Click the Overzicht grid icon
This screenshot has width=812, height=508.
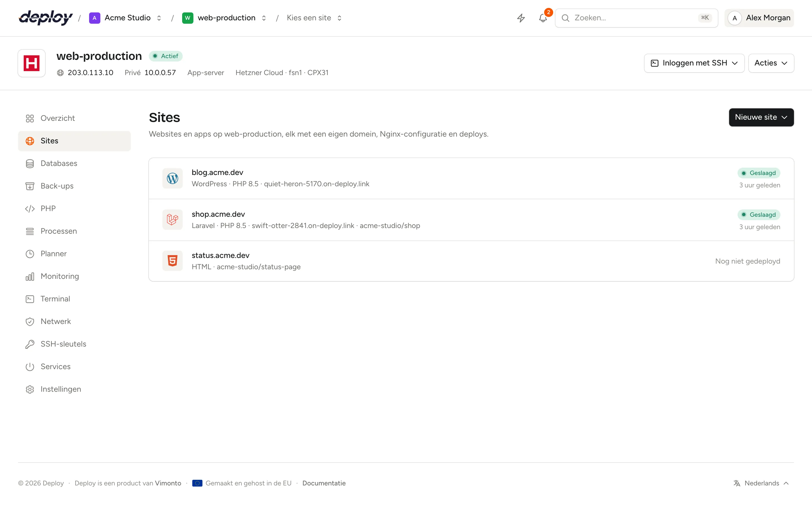click(30, 118)
